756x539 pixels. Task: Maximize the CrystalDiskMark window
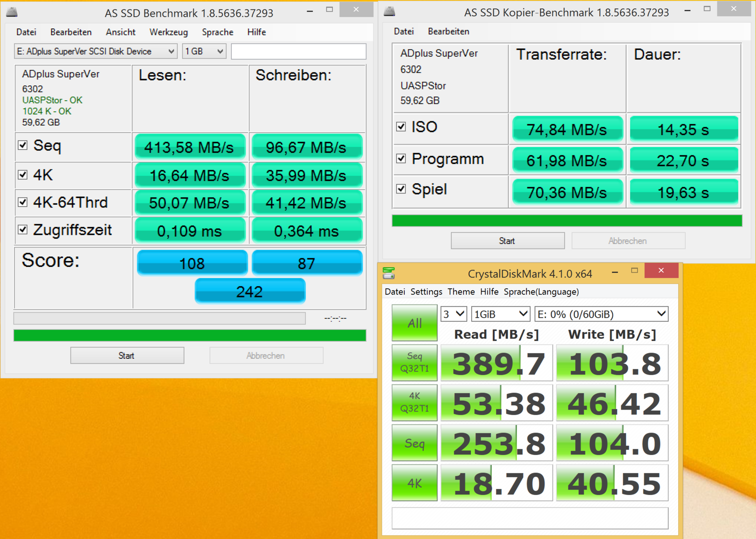(x=634, y=270)
